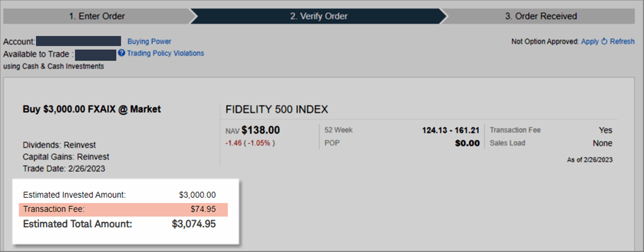Click the Trading Policy Violations help icon
Image resolution: width=644 pixels, height=252 pixels.
click(121, 53)
